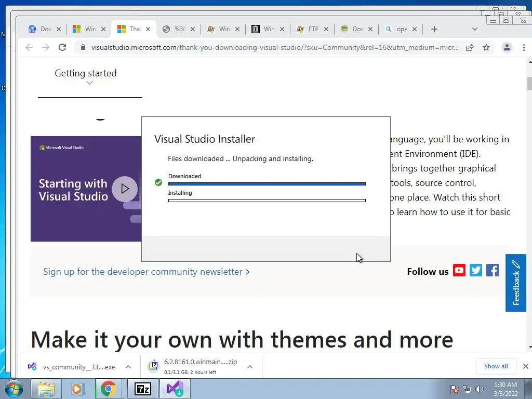The width and height of the screenshot is (532, 399).
Task: Expand the Getting started section chevron
Action: point(89,83)
